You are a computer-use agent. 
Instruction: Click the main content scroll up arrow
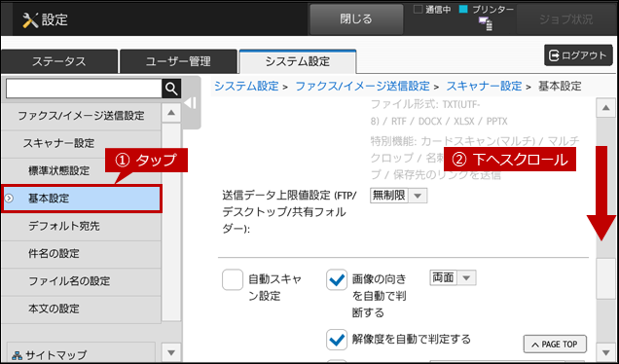(606, 108)
